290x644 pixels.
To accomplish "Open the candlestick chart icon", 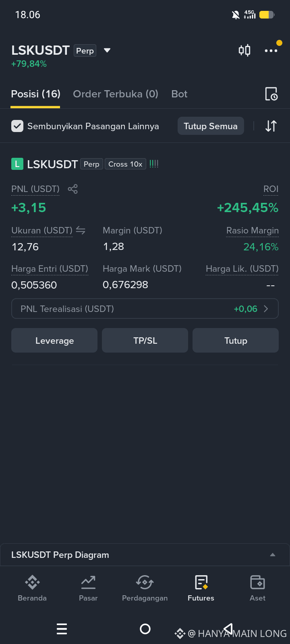I will pyautogui.click(x=244, y=50).
